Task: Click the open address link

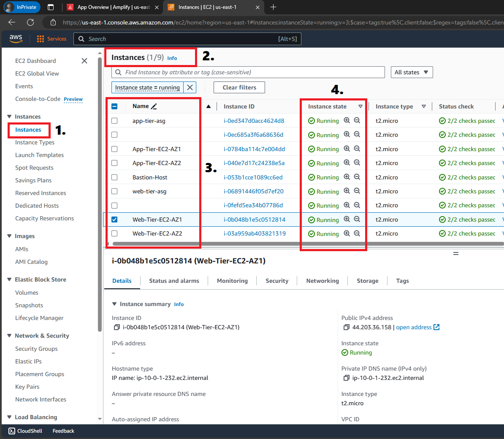Action: pos(414,327)
